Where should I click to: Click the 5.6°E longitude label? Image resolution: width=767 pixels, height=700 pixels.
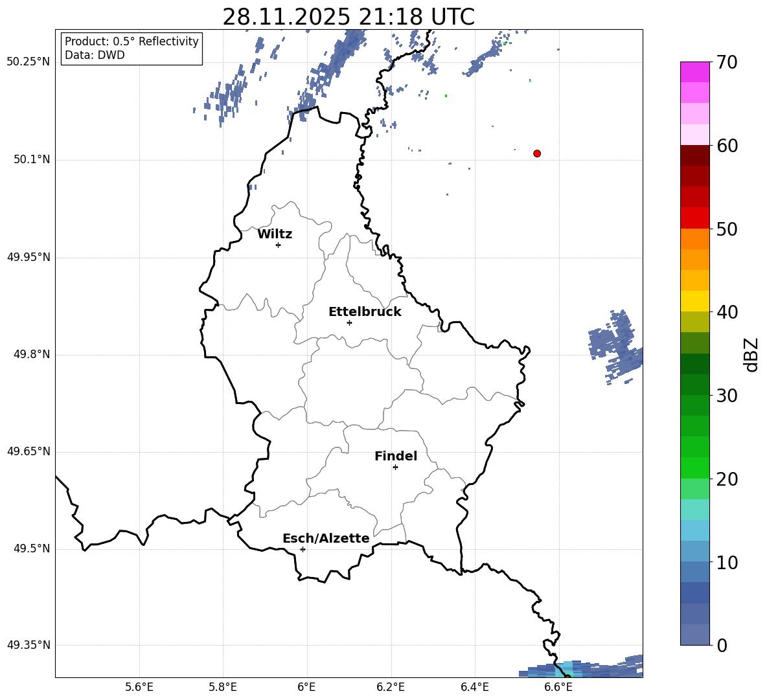tap(139, 687)
